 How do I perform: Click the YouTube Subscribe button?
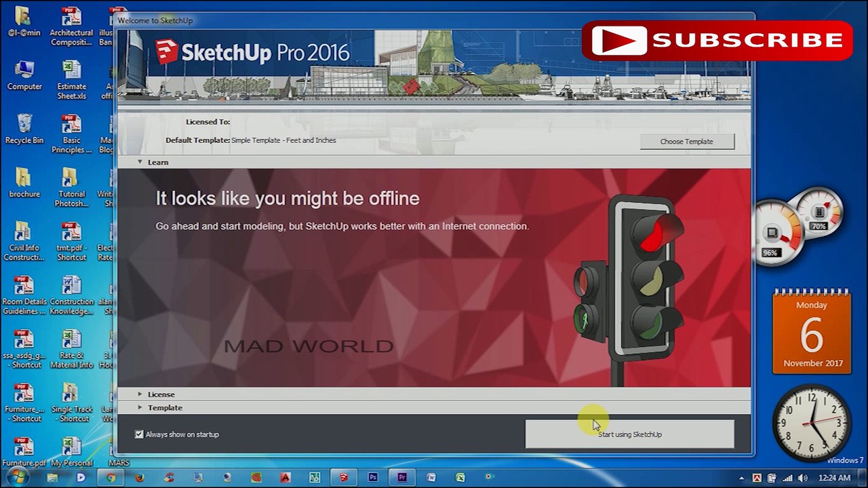point(717,41)
